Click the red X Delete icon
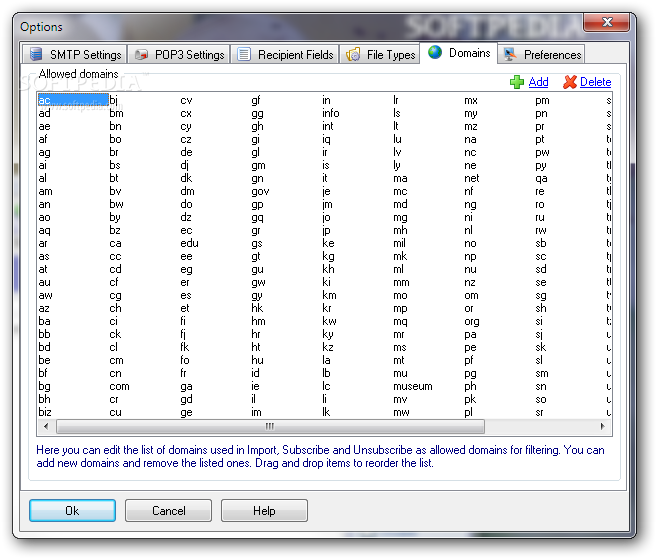Image resolution: width=657 pixels, height=559 pixels. point(570,82)
